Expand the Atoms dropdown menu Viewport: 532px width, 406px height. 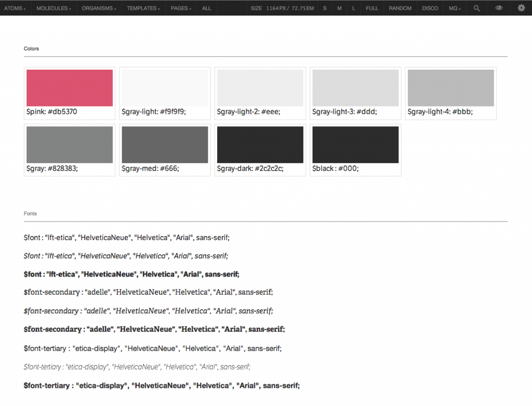(x=15, y=8)
